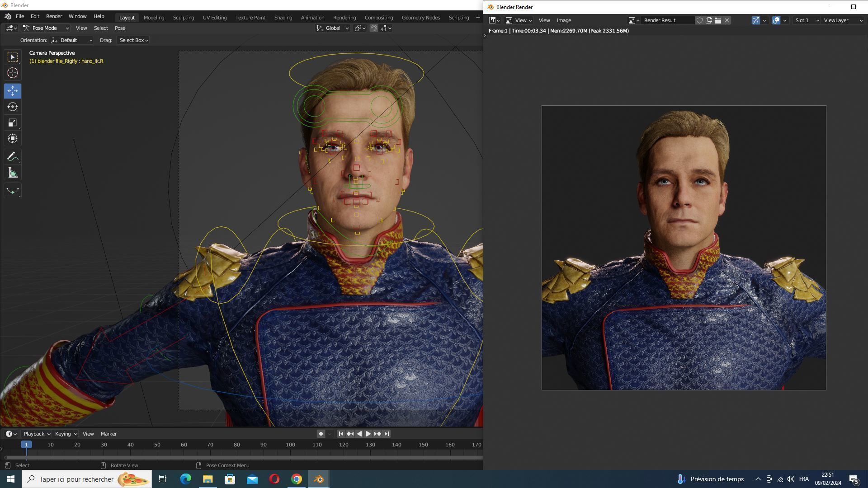868x488 pixels.
Task: Toggle overlays in Render window
Action: coord(776,20)
